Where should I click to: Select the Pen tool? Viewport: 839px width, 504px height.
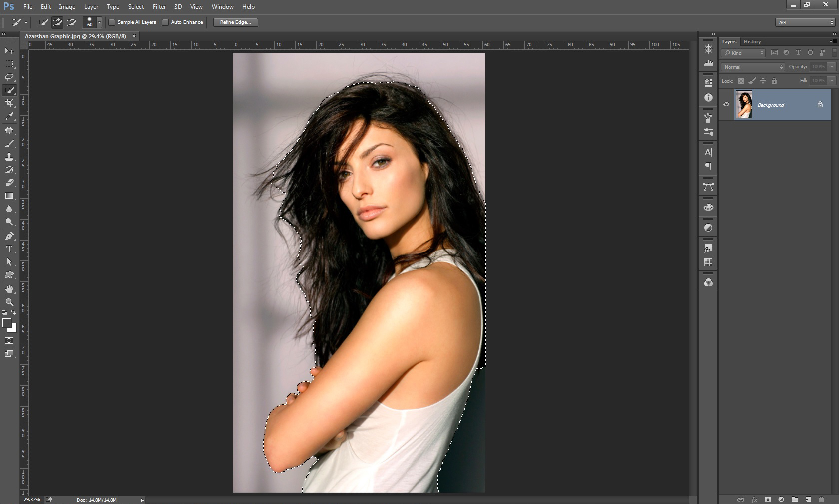point(9,236)
